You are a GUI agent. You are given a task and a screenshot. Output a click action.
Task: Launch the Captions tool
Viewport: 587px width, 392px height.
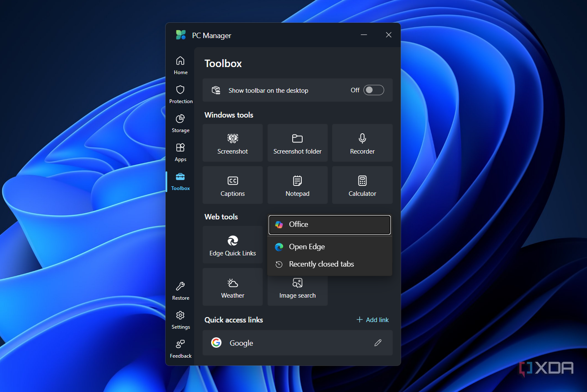click(x=233, y=185)
